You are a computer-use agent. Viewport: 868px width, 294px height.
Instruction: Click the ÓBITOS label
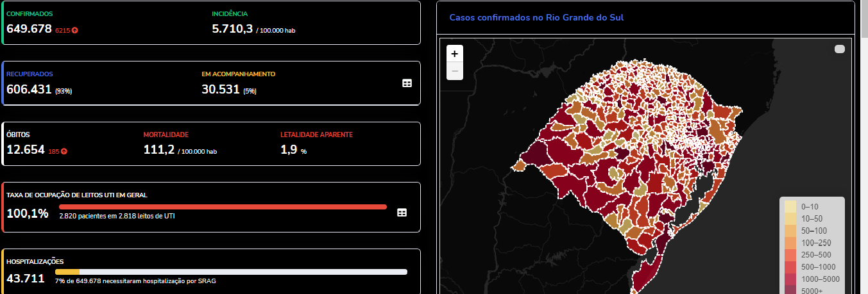pos(18,135)
